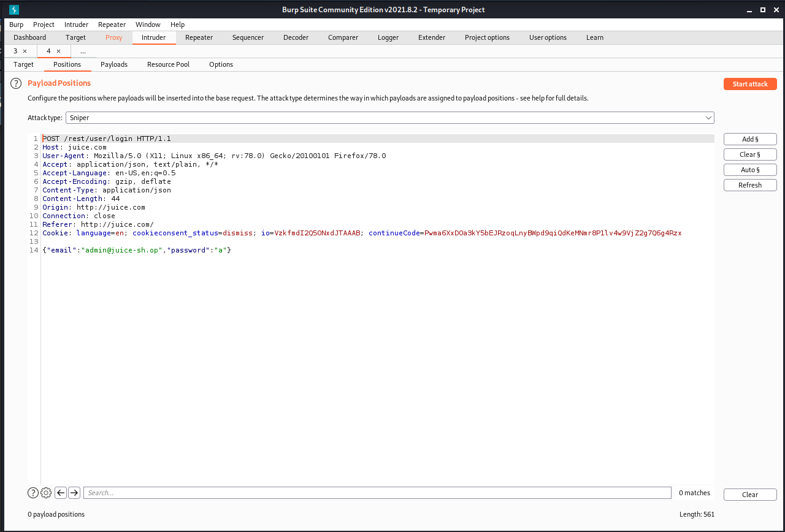
Task: Open Payload Positions help question mark icon
Action: point(16,83)
